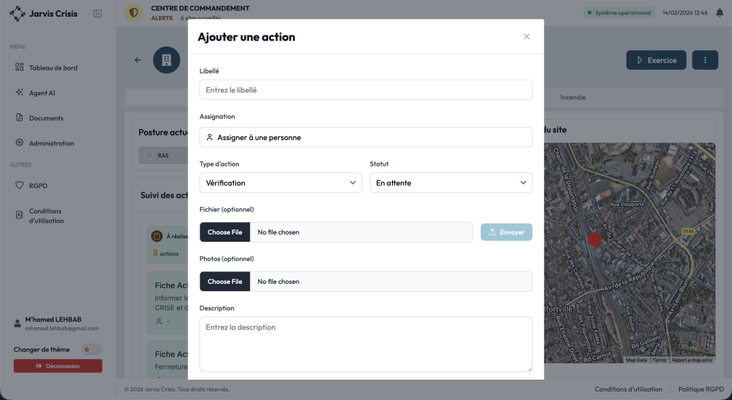The image size is (732, 400).
Task: Open the Type d'action dropdown
Action: 281,183
